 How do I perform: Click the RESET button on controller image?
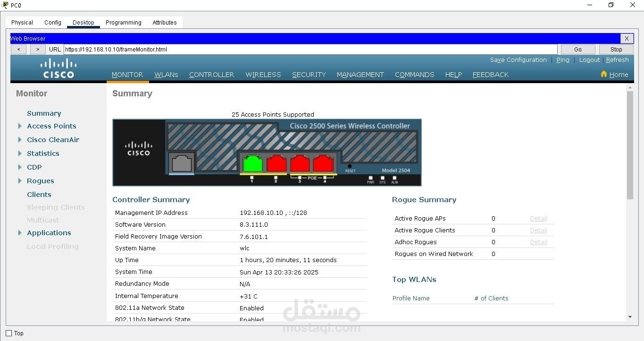click(x=350, y=166)
